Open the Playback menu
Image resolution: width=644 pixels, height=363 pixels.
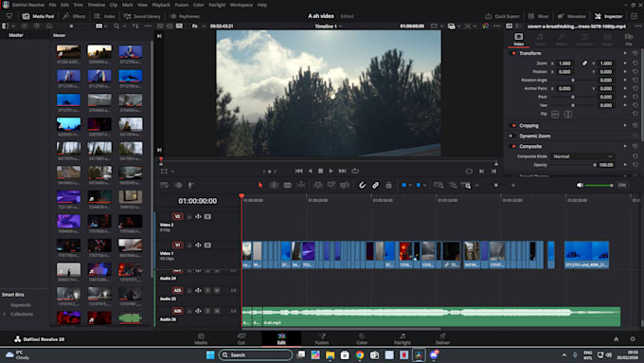coord(161,5)
